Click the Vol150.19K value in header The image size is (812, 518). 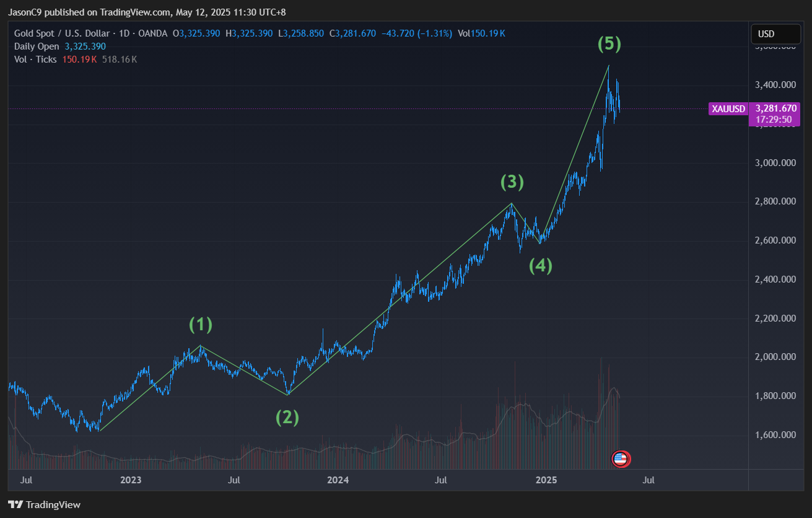pyautogui.click(x=481, y=33)
